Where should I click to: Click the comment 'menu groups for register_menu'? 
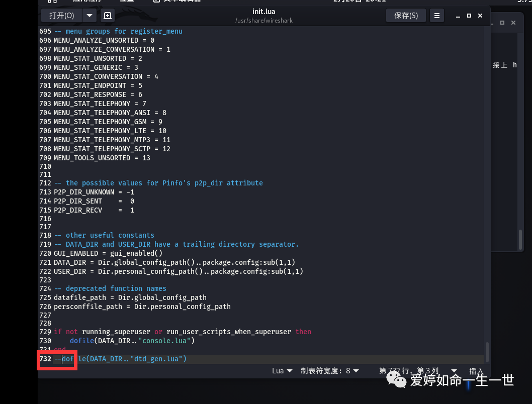118,31
